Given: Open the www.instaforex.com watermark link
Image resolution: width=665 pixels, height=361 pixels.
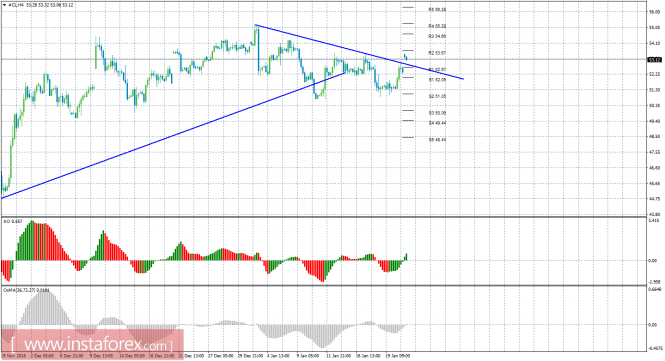Looking at the screenshot, I should [92, 344].
